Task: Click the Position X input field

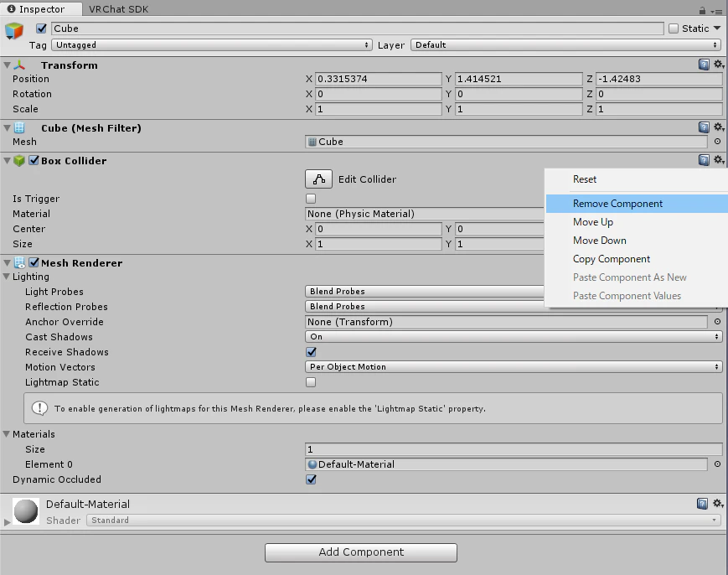Action: coord(378,79)
